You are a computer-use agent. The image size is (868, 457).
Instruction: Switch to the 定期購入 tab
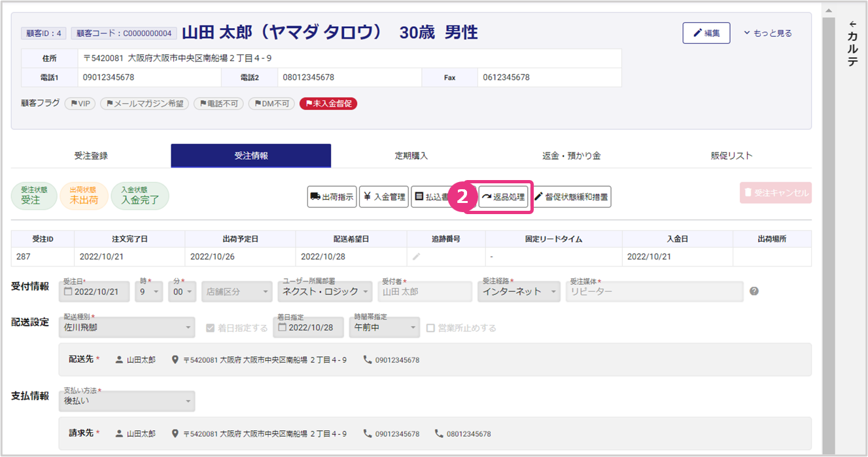(411, 156)
